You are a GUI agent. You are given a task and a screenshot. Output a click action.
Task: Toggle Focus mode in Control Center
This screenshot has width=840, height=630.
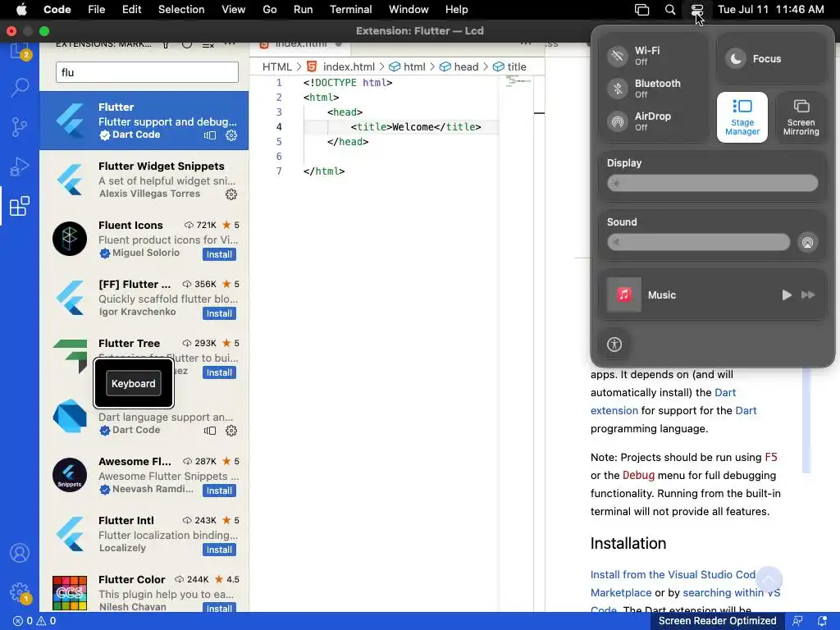[x=736, y=59]
